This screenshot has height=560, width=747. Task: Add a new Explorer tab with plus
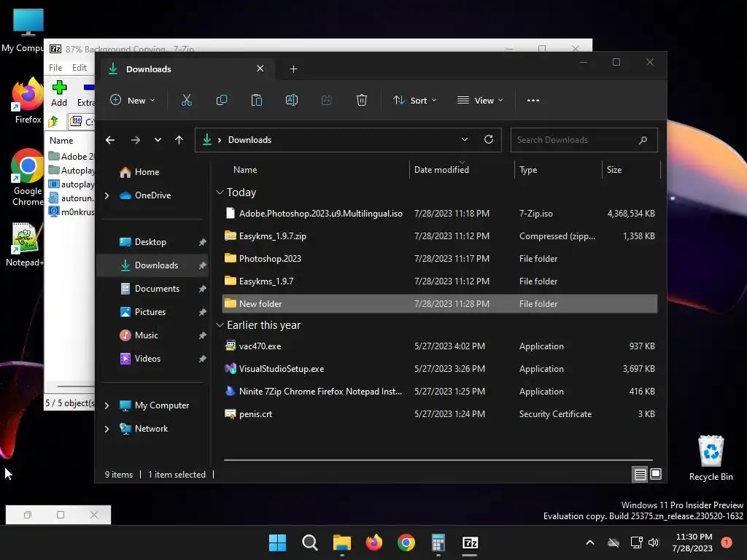pos(293,69)
